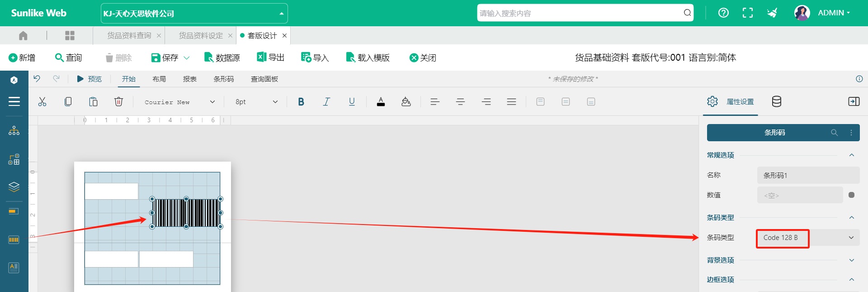Collapse the 条码类型 section

pos(852,218)
